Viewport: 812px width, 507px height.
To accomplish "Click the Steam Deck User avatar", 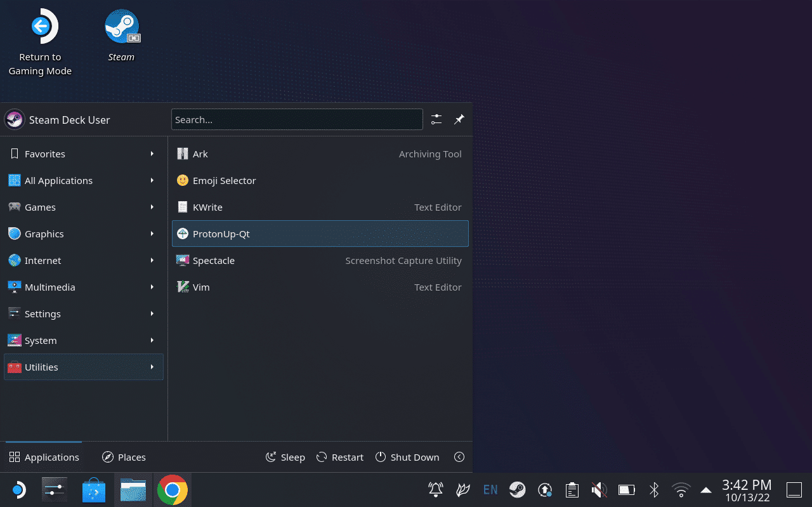I will (15, 119).
